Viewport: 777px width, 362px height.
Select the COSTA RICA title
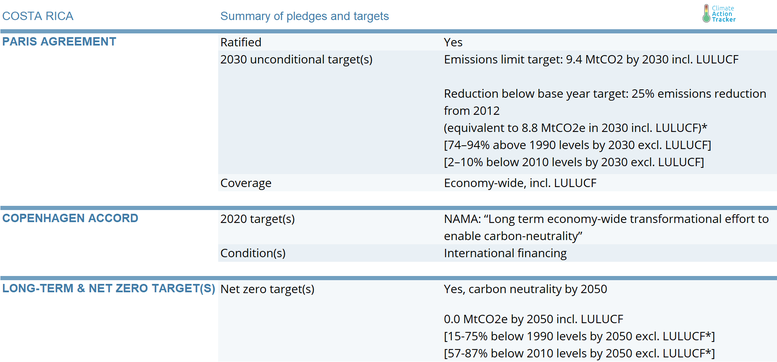pyautogui.click(x=38, y=16)
